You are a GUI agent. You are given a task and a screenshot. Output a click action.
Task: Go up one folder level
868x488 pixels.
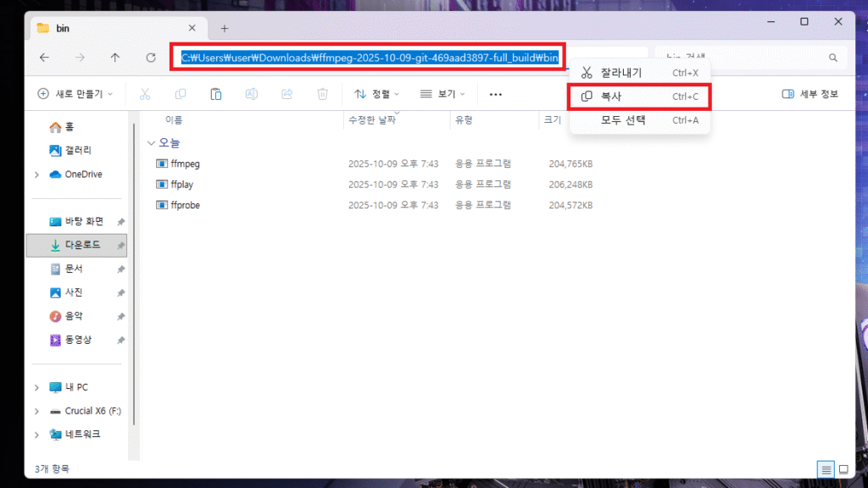click(115, 58)
